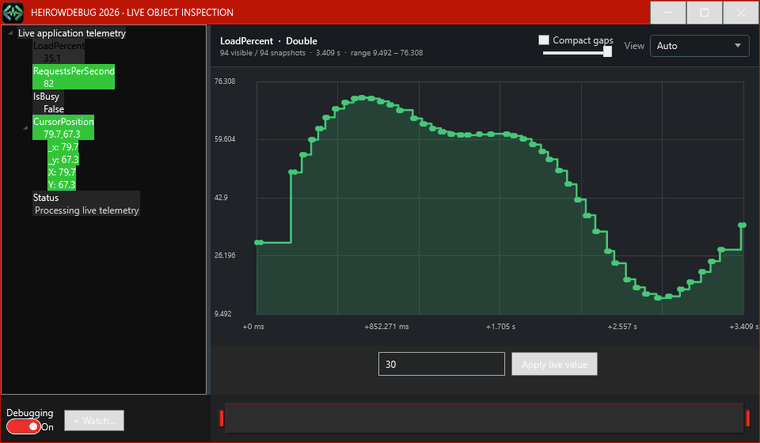The image size is (760, 443).
Task: Click the 76.308 y-axis label
Action: click(225, 81)
